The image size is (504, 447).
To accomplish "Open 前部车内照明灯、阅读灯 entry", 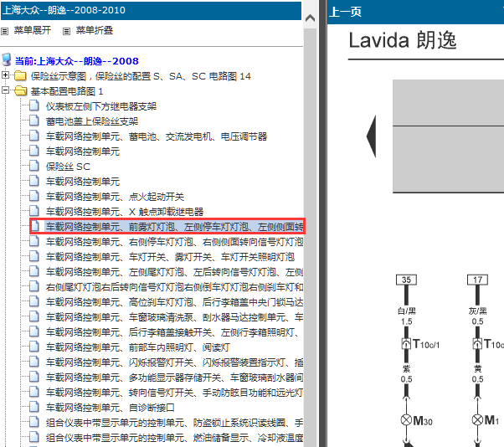I will 138,347.
